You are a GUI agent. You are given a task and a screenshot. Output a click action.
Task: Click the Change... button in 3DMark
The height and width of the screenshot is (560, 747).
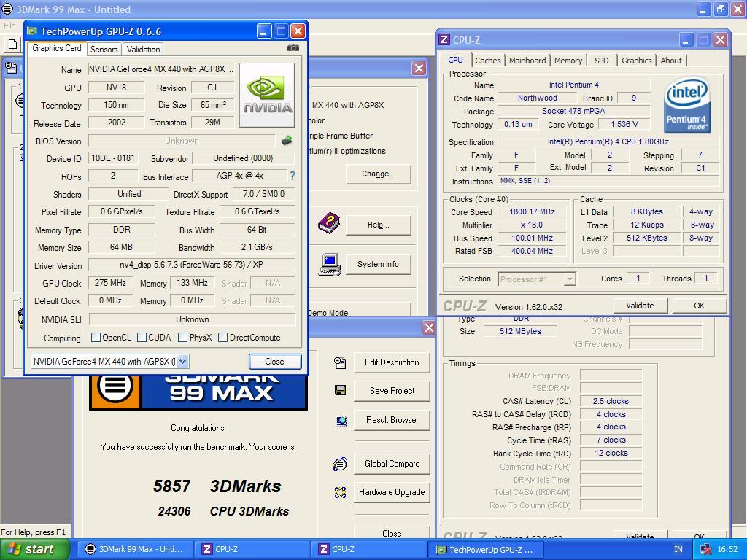click(379, 174)
